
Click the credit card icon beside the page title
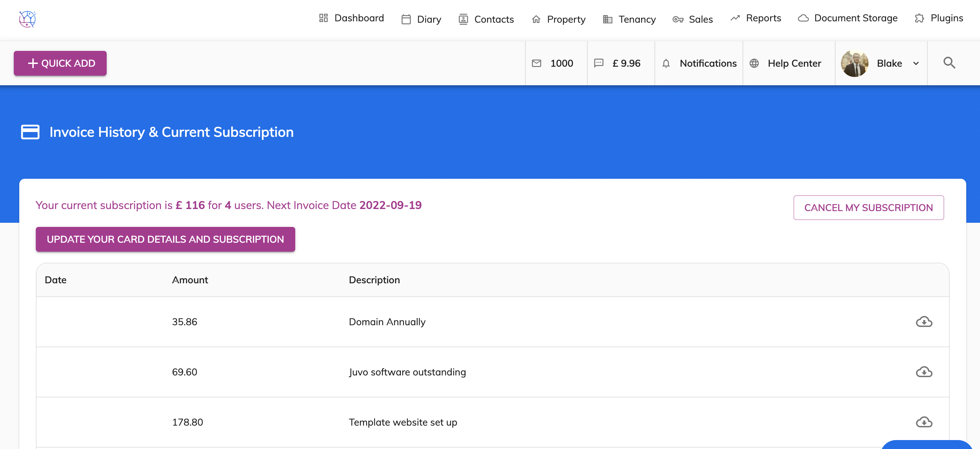[x=30, y=132]
